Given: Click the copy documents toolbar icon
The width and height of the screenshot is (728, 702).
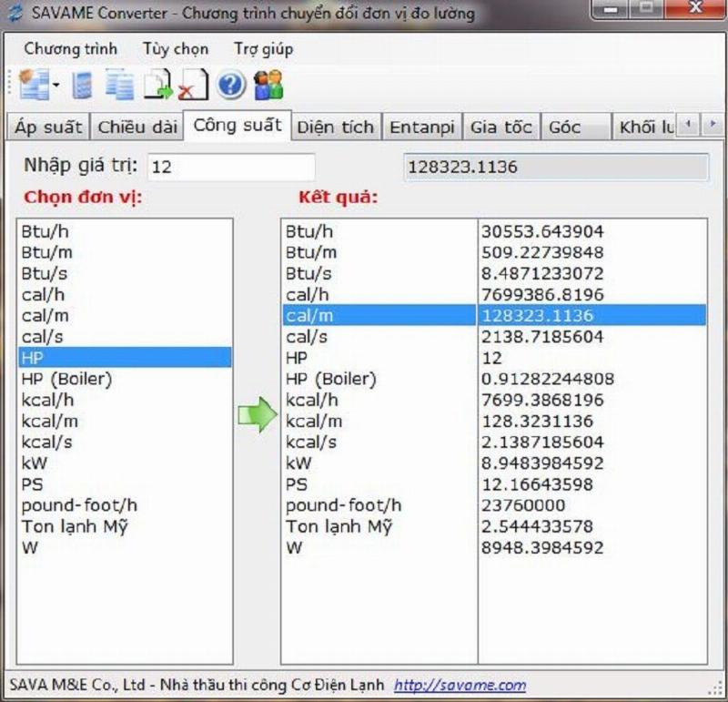Looking at the screenshot, I should pyautogui.click(x=119, y=85).
